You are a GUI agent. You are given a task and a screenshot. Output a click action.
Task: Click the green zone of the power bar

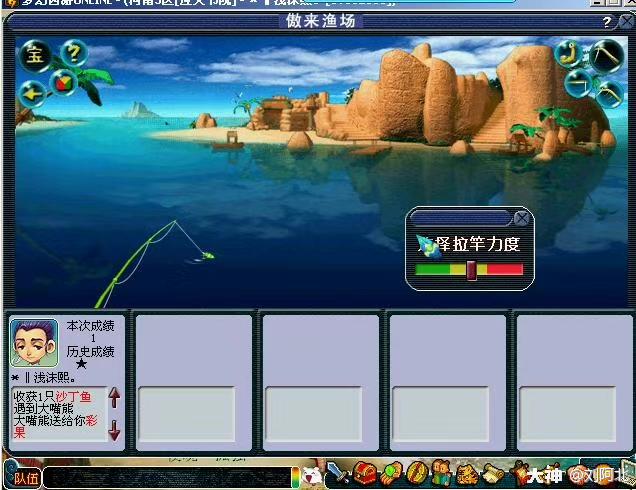(432, 269)
